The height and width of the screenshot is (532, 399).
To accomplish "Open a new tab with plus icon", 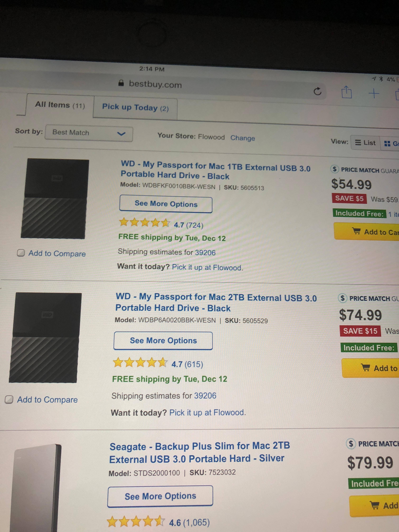I will tap(374, 93).
